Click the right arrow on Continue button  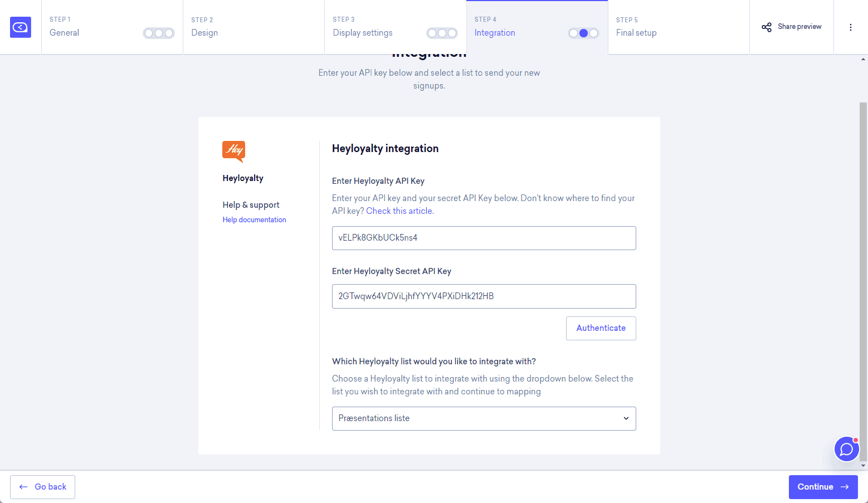pos(845,487)
